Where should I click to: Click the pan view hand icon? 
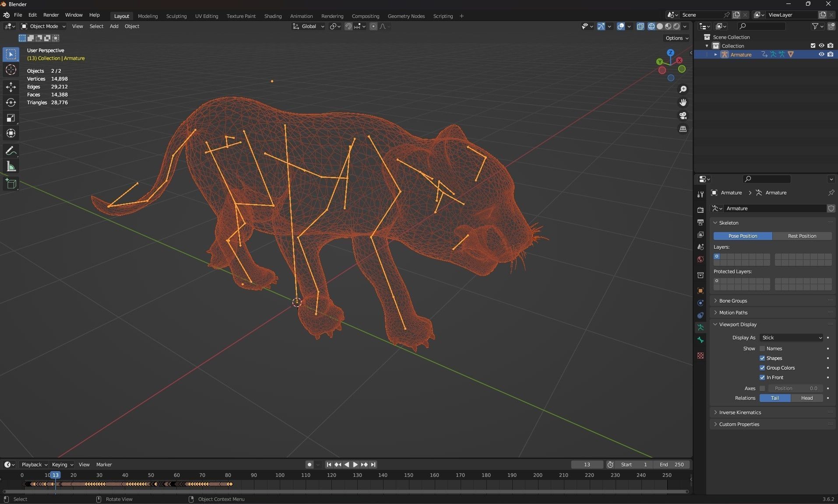(x=683, y=102)
